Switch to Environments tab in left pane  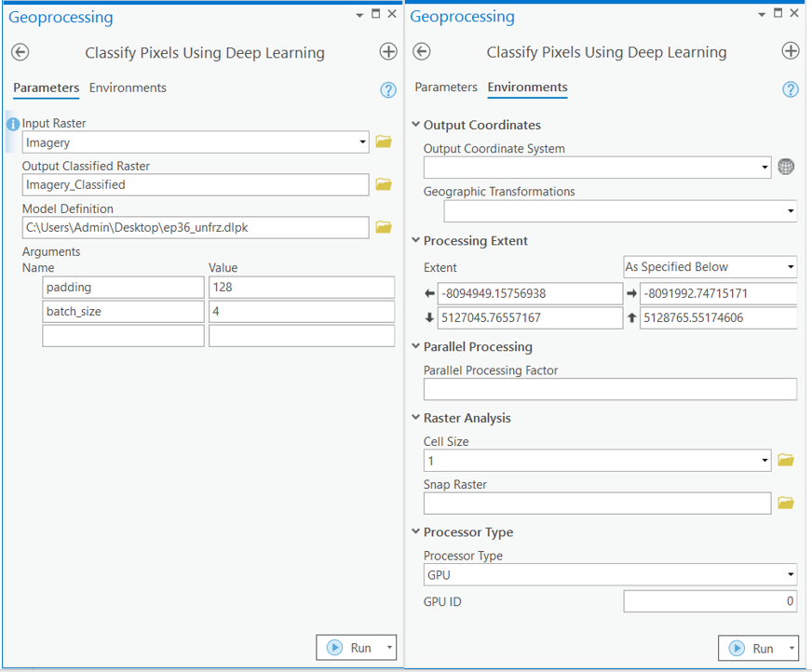tap(128, 88)
